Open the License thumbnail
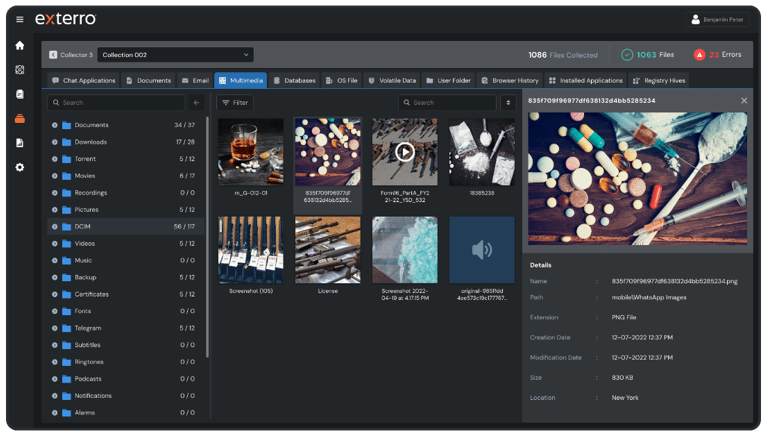The image size is (768, 436). [328, 250]
